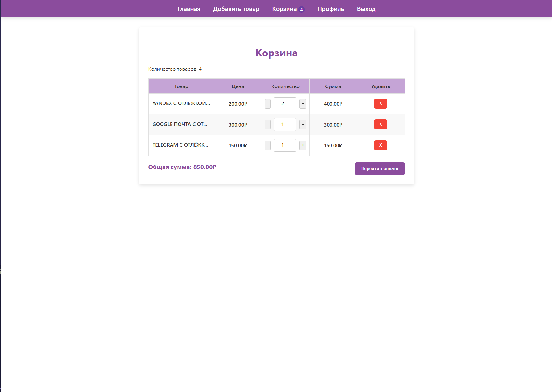
Task: Click the 400.00₽ sum cell
Action: [x=333, y=104]
